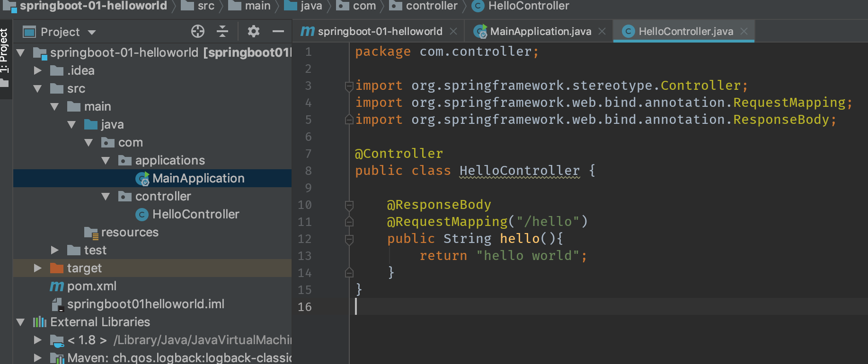The height and width of the screenshot is (364, 868).
Task: Click the External Libraries icon
Action: pos(40,322)
